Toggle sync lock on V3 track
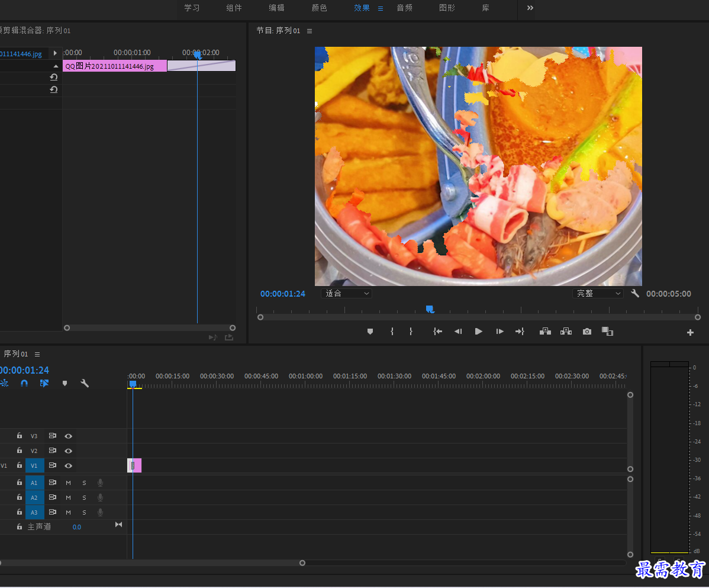Image resolution: width=709 pixels, height=588 pixels. 53,436
